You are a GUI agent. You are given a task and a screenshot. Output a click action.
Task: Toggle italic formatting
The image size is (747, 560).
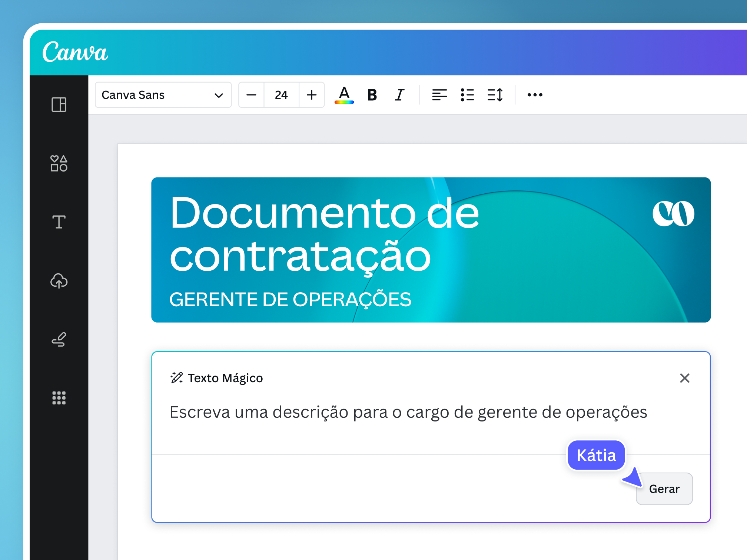click(x=399, y=95)
